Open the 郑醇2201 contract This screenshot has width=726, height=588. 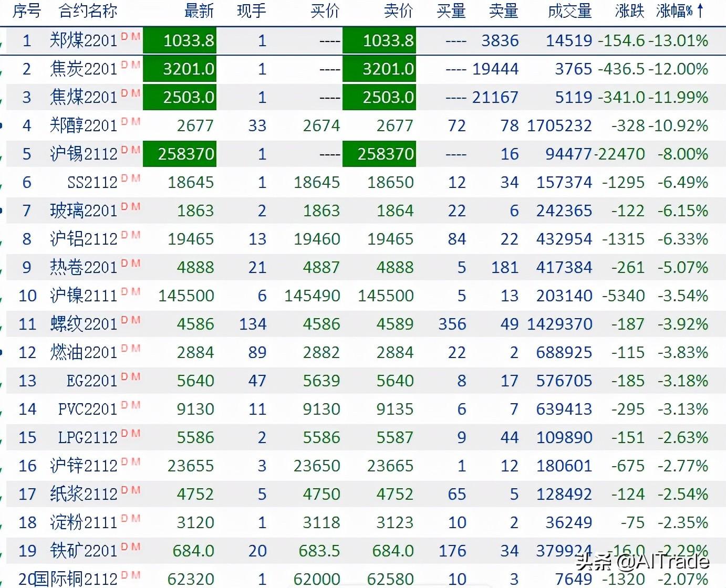[x=84, y=125]
